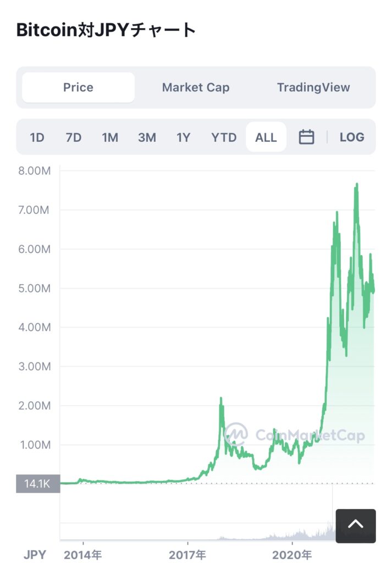
Task: Tap the scroll-to-top arrow button
Action: [356, 526]
